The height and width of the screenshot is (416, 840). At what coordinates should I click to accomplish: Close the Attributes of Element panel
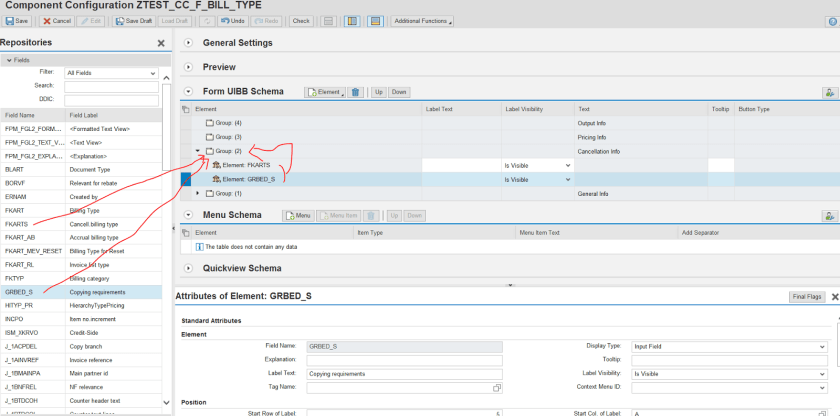pos(834,297)
